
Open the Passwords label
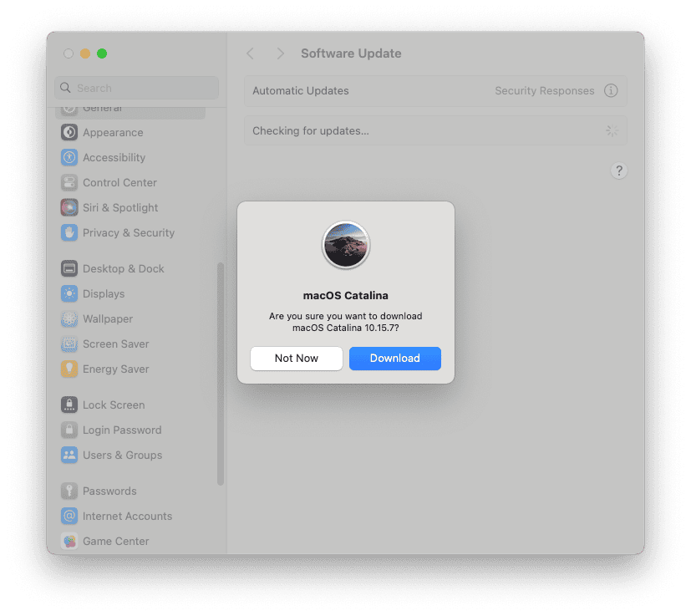pyautogui.click(x=109, y=491)
